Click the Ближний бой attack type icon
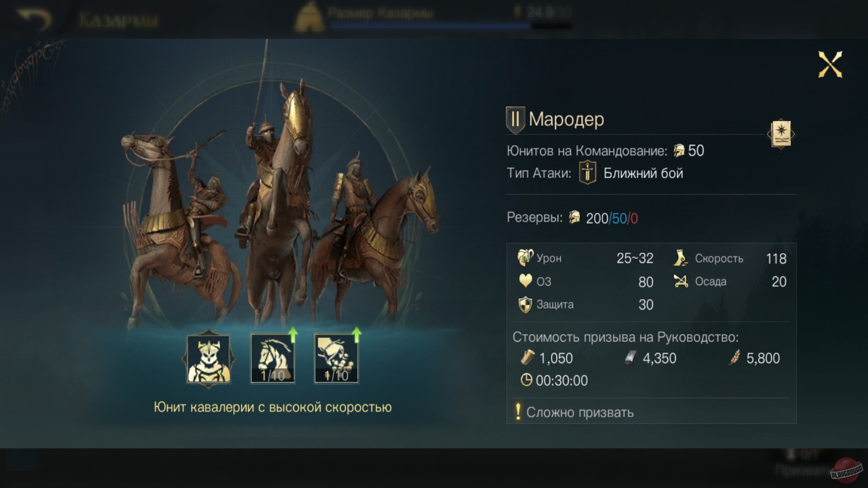The width and height of the screenshot is (868, 488). click(x=587, y=172)
